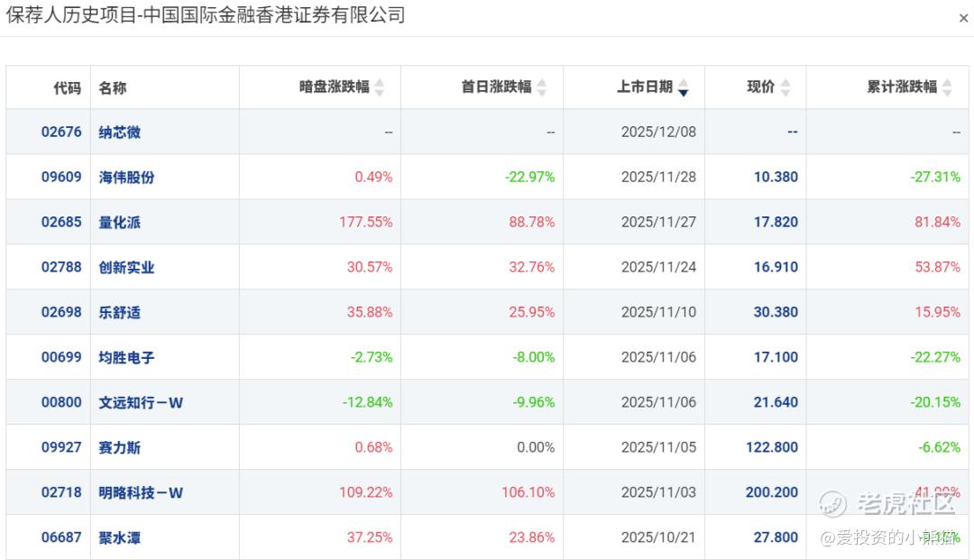Select 量化派 current price 17.820
Image resolution: width=974 pixels, height=560 pixels.
click(776, 222)
